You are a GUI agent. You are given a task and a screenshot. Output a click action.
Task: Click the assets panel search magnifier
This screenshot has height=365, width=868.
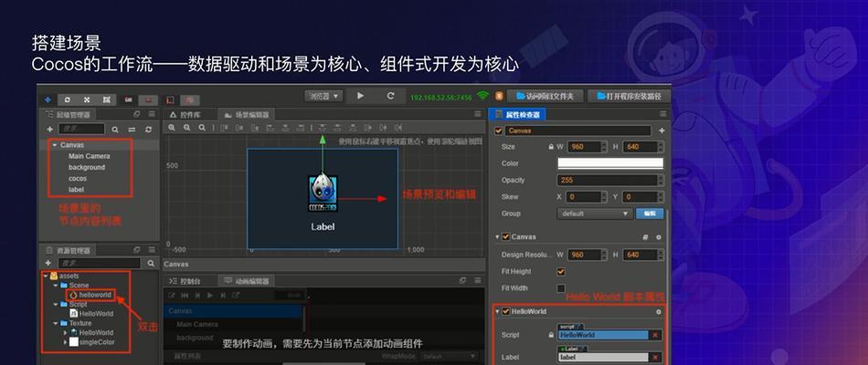click(x=150, y=264)
